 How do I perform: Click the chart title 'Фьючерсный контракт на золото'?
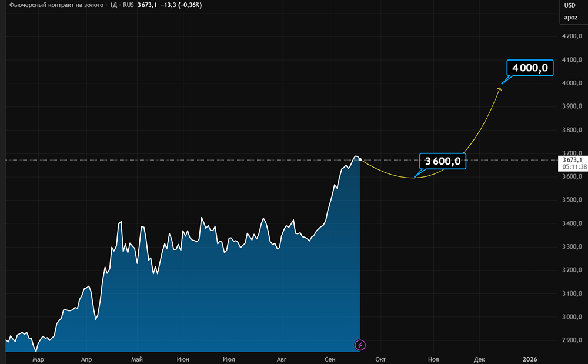[x=56, y=5]
